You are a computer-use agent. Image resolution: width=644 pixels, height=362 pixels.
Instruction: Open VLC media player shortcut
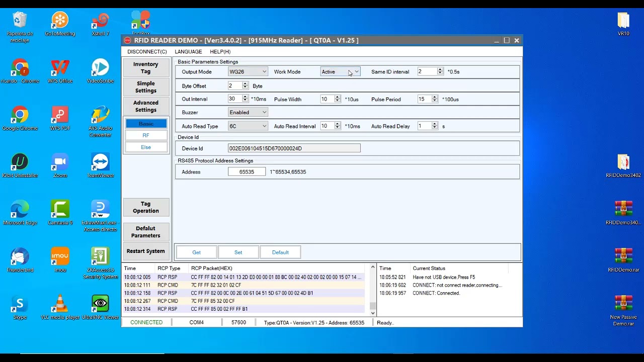pyautogui.click(x=60, y=307)
